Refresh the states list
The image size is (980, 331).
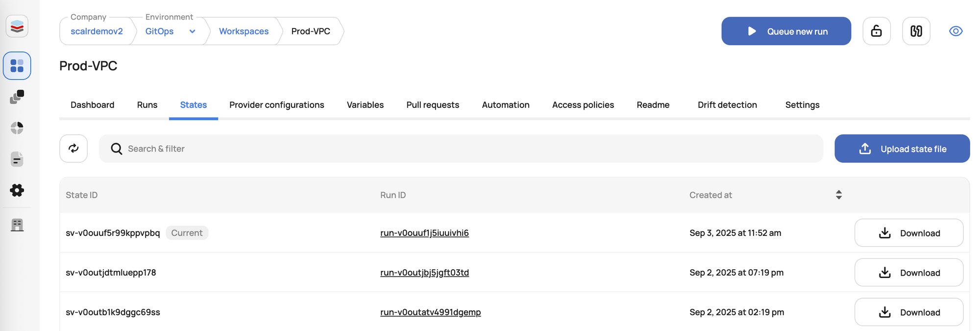coord(73,149)
